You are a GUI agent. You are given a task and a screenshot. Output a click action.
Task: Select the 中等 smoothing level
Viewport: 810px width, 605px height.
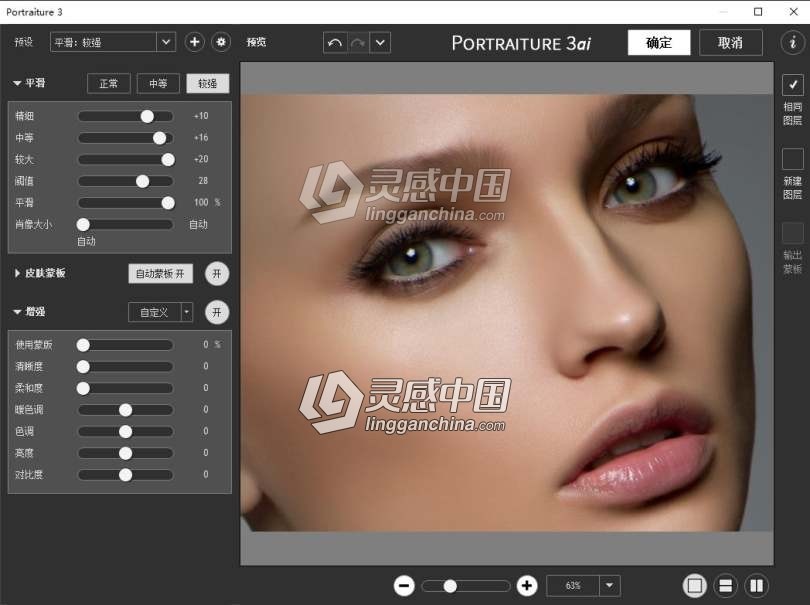point(158,83)
